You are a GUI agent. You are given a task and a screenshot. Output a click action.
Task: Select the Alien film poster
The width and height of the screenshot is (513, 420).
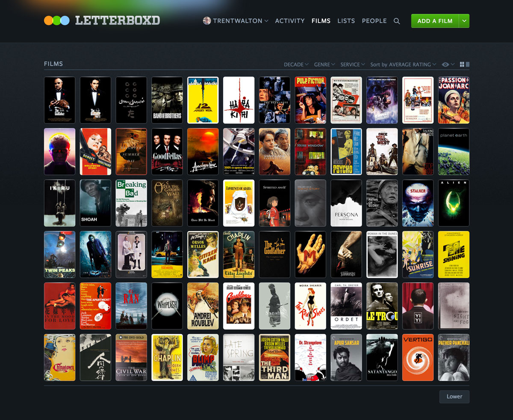click(454, 203)
